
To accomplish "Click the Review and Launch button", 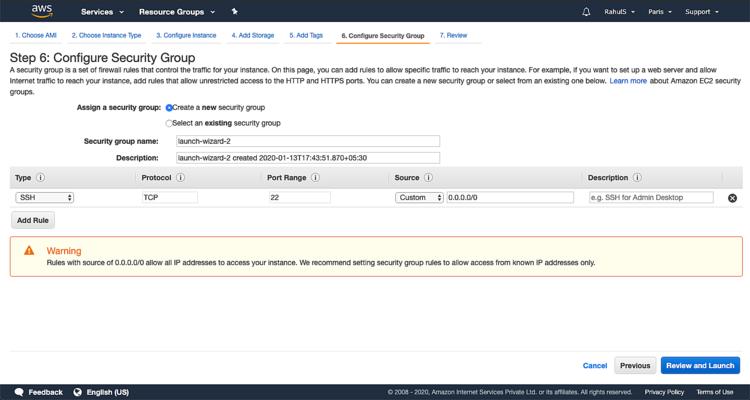I will click(700, 366).
